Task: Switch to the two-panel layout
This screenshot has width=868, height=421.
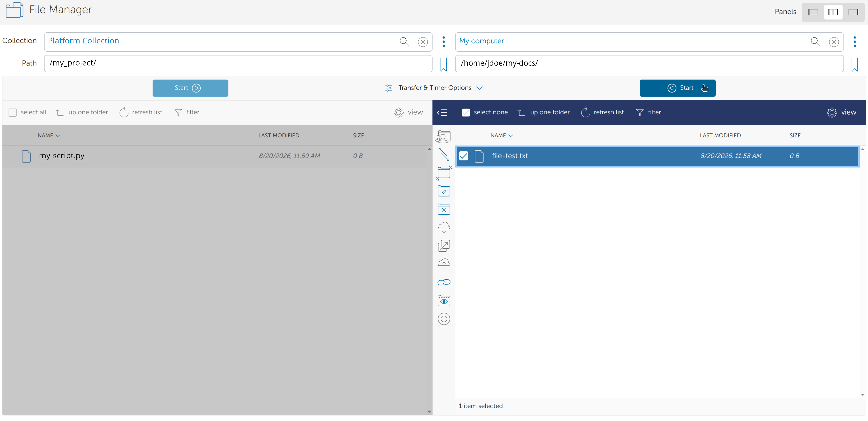Action: [833, 12]
